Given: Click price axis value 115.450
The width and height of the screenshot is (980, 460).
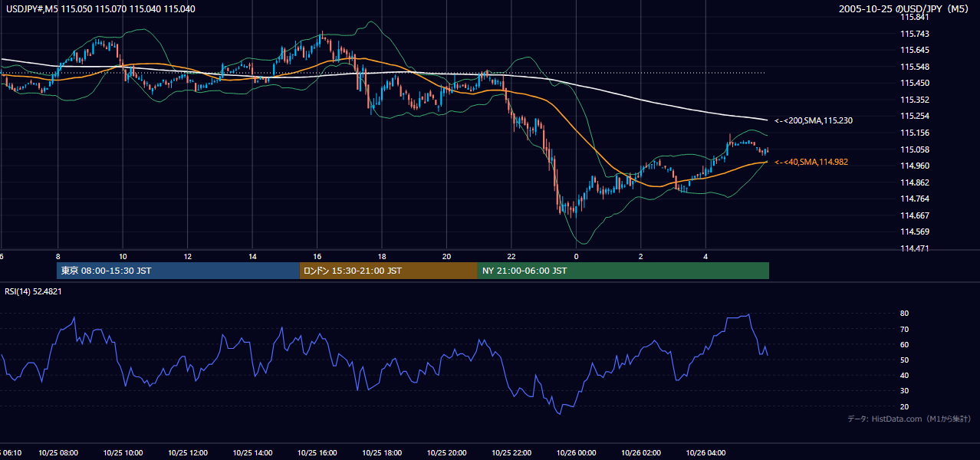Looking at the screenshot, I should pos(914,83).
